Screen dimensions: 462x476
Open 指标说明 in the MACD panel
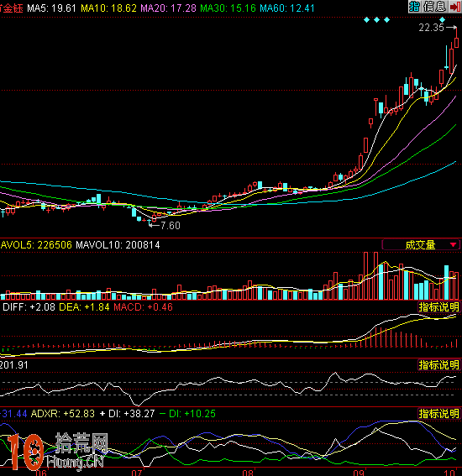coord(438,307)
